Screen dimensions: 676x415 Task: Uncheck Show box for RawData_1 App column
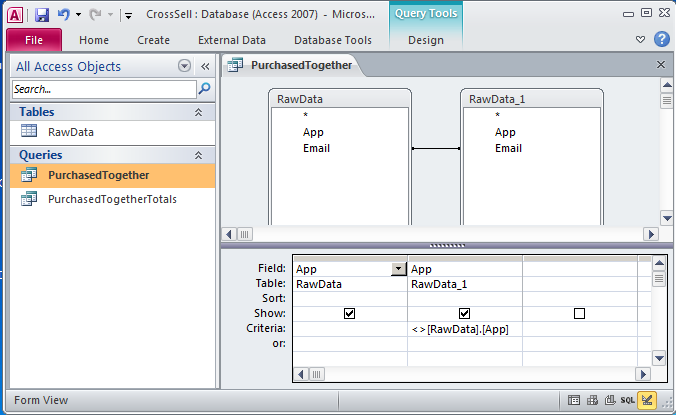(x=464, y=313)
